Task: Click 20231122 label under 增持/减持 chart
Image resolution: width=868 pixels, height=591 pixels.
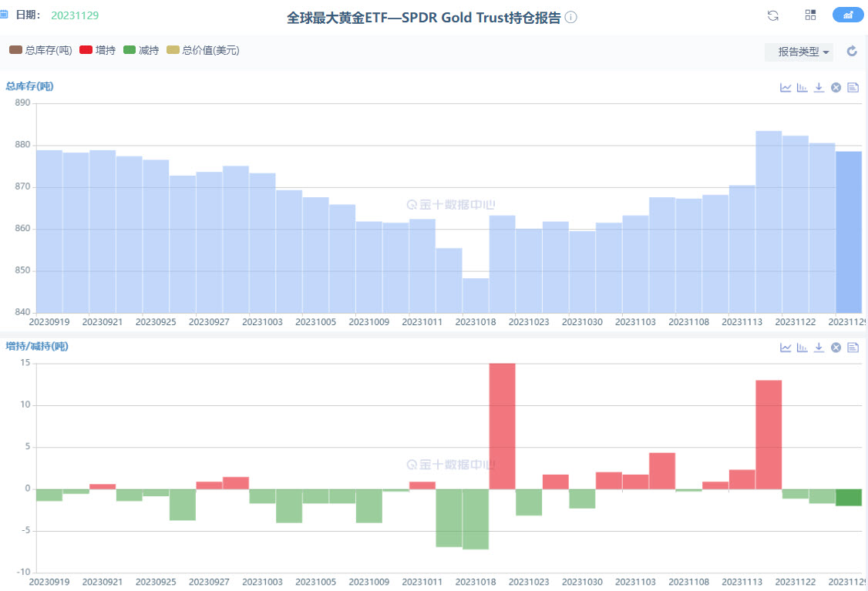Action: coord(796,583)
